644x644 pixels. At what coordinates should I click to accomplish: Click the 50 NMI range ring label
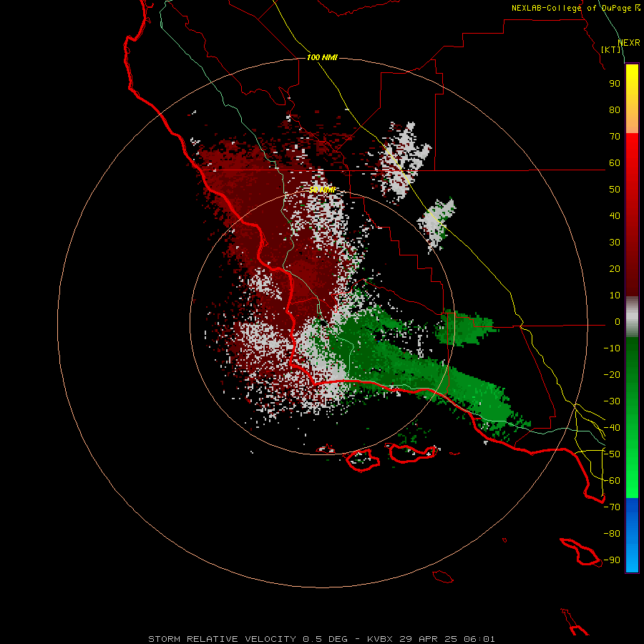(323, 190)
